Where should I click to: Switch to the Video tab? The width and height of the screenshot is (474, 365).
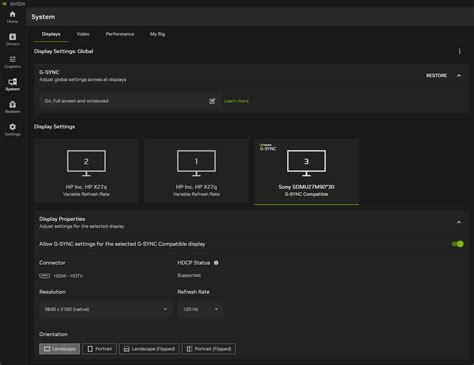pyautogui.click(x=83, y=34)
